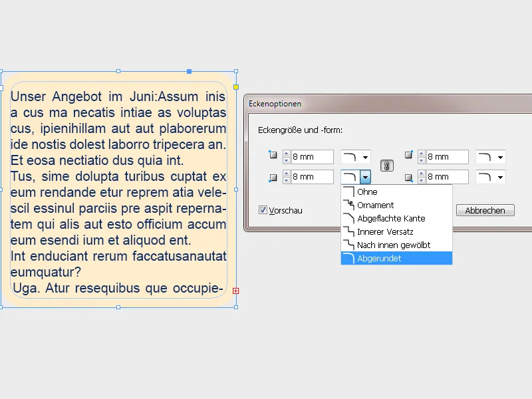Image resolution: width=532 pixels, height=399 pixels.
Task: Select Ohne from the corner shape list
Action: coord(396,192)
